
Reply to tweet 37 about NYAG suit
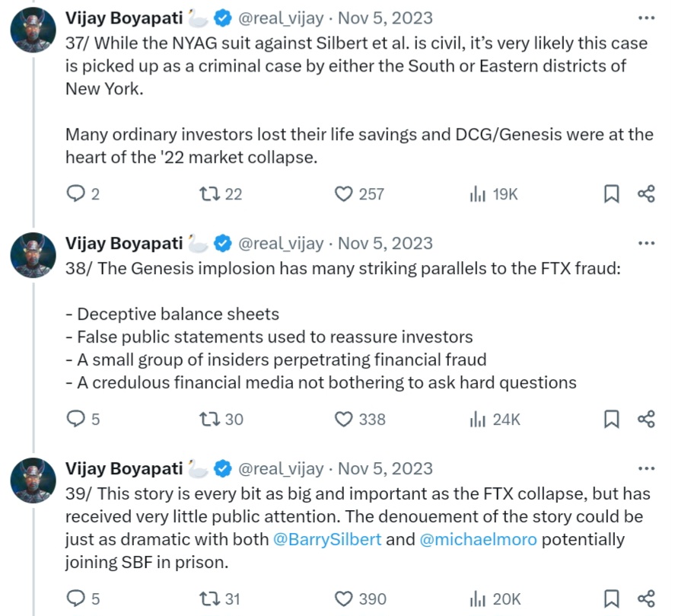coord(76,194)
